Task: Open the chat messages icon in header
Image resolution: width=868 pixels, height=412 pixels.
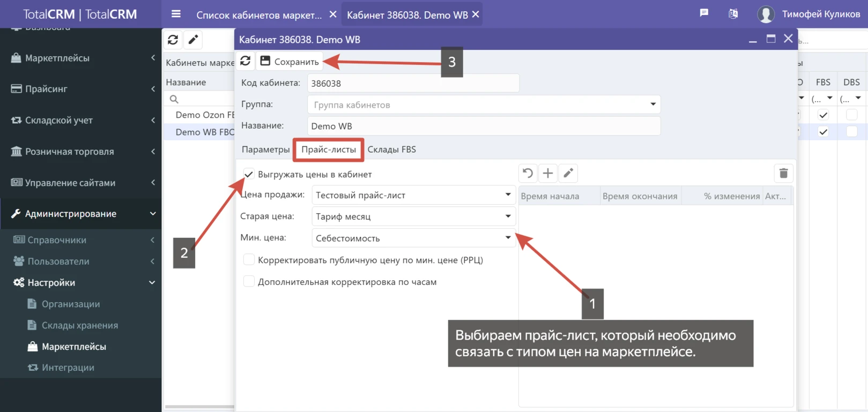Action: coord(704,13)
